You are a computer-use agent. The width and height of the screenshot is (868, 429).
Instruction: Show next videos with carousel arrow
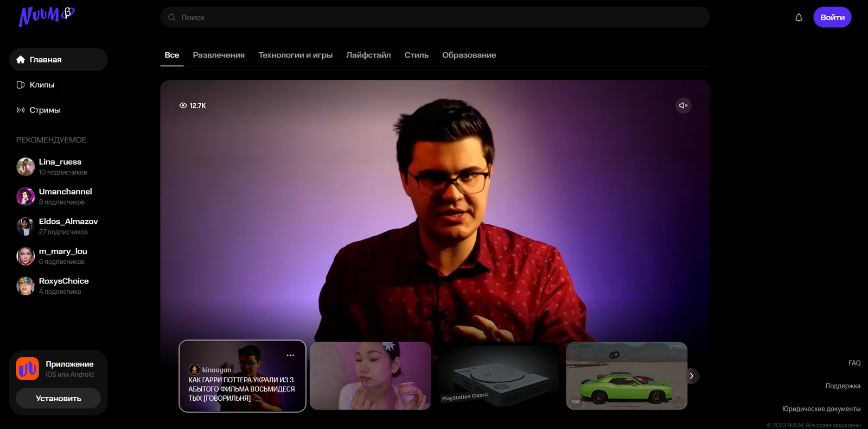(691, 376)
